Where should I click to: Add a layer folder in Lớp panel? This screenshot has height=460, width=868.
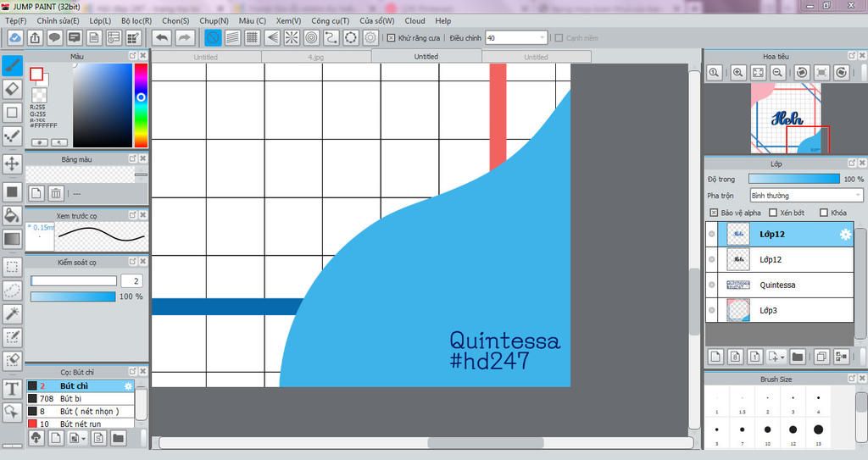point(797,357)
